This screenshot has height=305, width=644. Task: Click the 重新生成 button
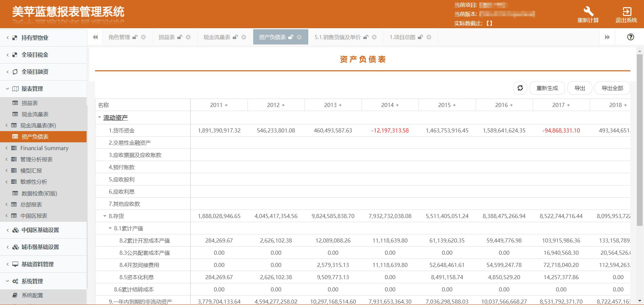point(547,88)
